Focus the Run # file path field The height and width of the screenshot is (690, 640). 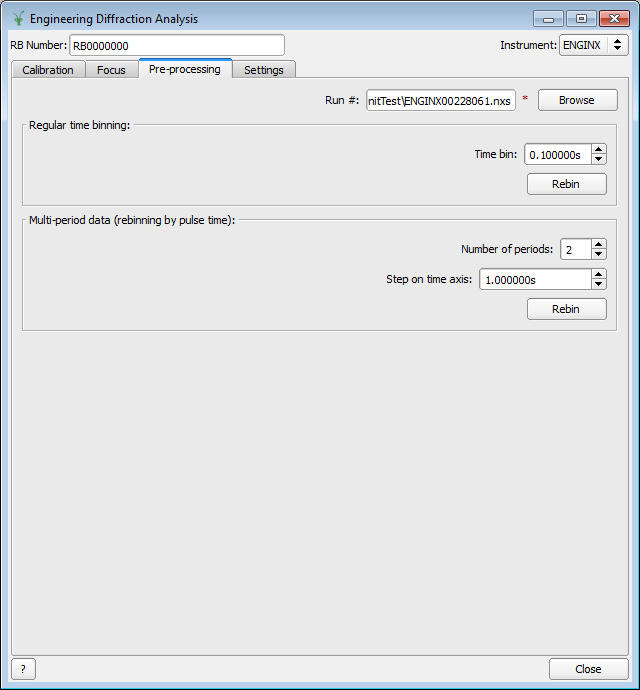click(x=440, y=100)
